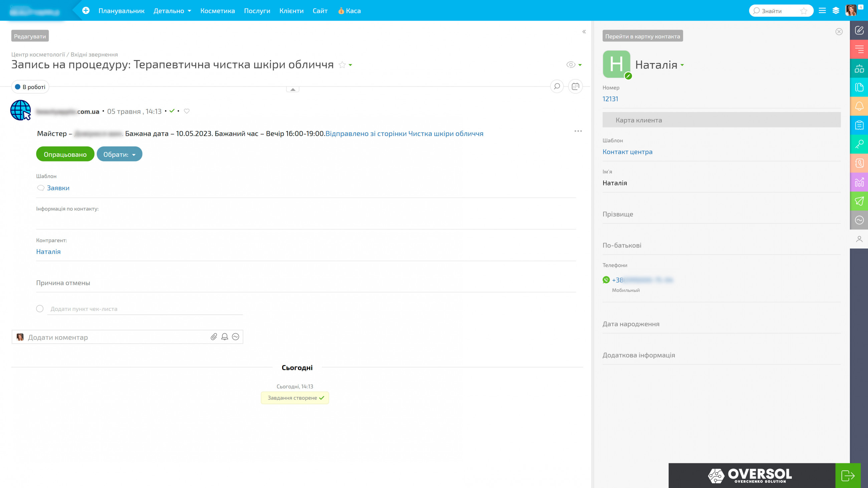Open the three dots message menu

(578, 131)
